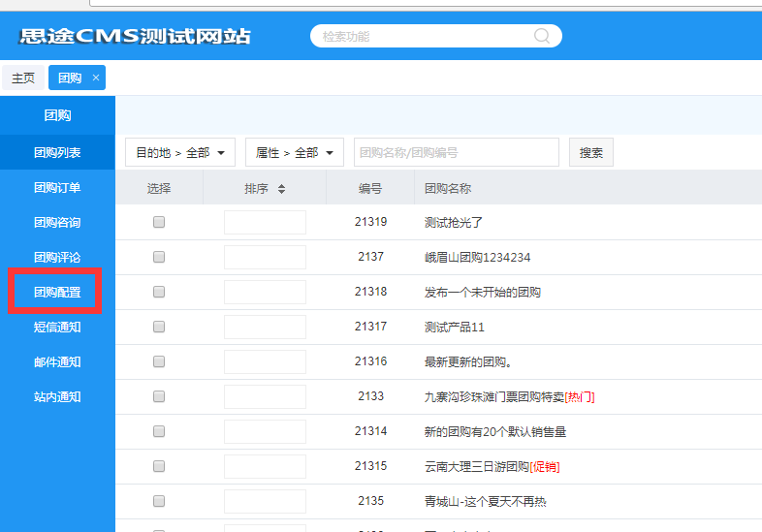Check the box beside 测试产品11
The image size is (762, 532).
[159, 327]
